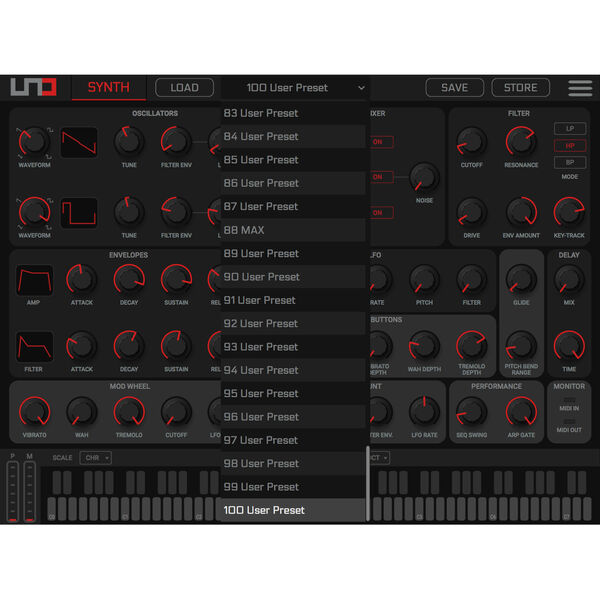Click the filter DRIVE knob

[x=471, y=212]
